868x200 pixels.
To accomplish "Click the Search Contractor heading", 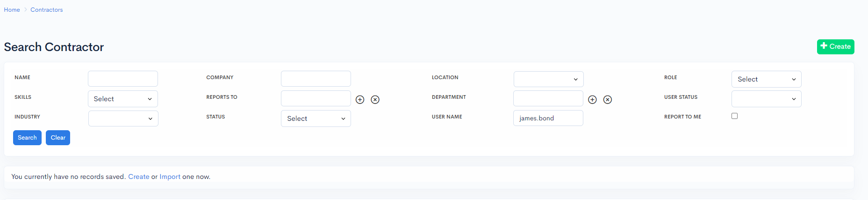I will point(54,47).
